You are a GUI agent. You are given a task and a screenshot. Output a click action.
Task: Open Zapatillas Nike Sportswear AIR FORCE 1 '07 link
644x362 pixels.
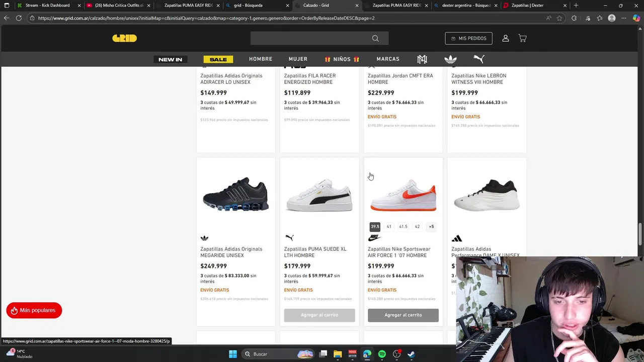[x=399, y=252]
